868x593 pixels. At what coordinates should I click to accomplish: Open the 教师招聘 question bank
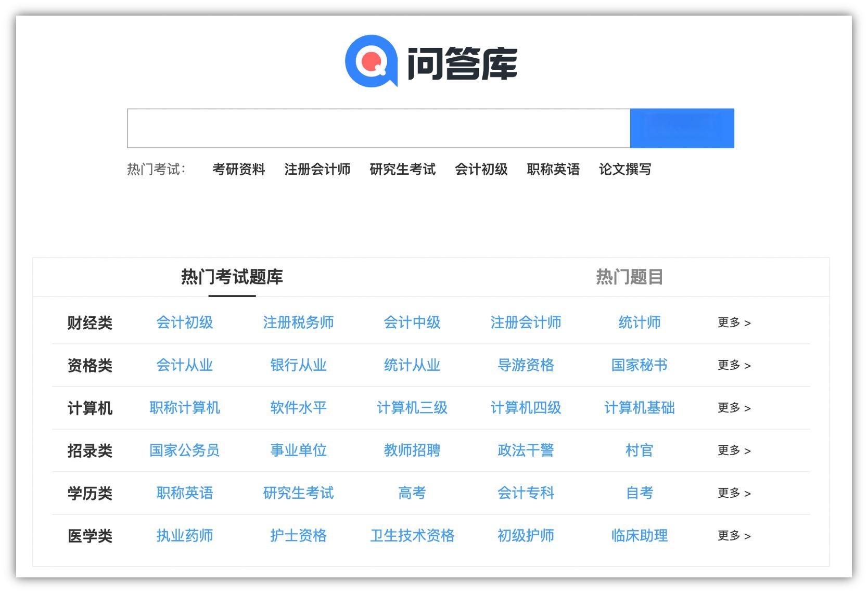[x=412, y=450]
